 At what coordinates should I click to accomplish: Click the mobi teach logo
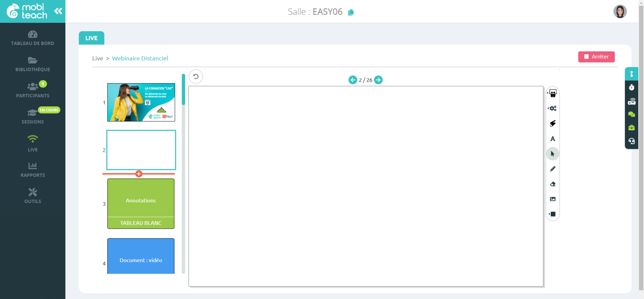[27, 11]
